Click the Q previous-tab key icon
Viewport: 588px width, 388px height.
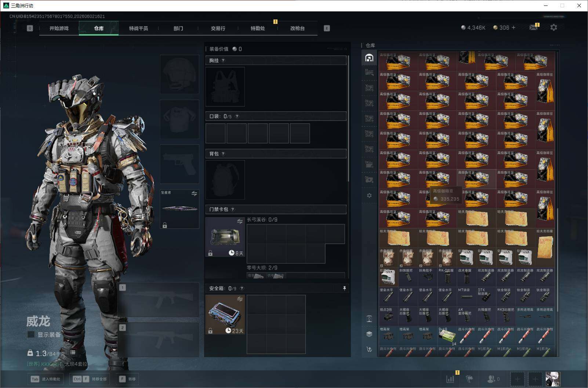(x=30, y=28)
